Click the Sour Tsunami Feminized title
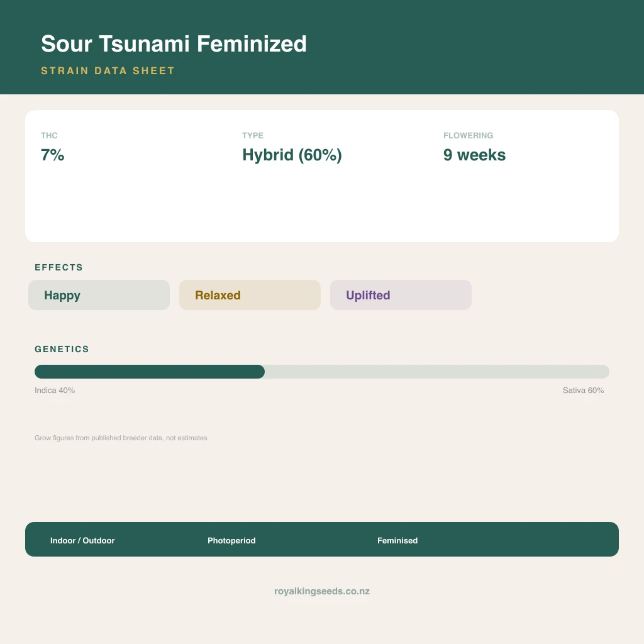 point(174,44)
